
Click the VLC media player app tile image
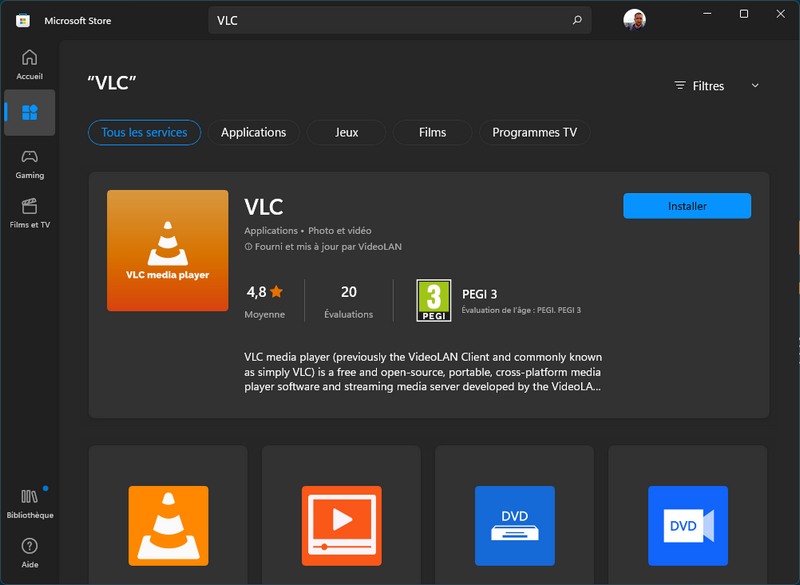click(167, 250)
